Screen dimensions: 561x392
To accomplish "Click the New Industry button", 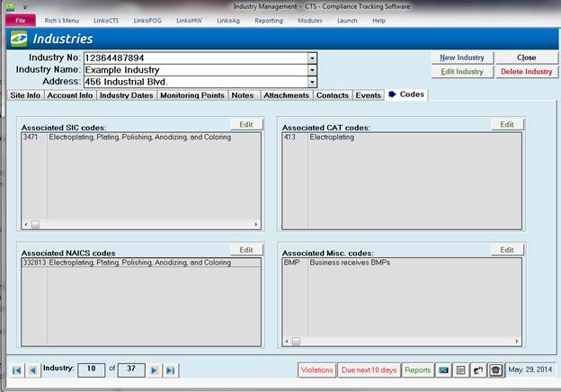I will pyautogui.click(x=462, y=58).
